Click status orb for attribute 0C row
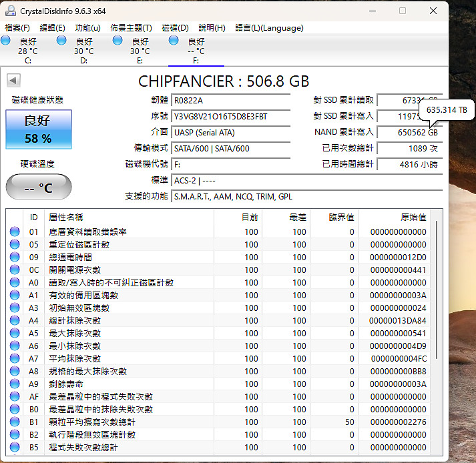This screenshot has height=463, width=476. click(x=15, y=270)
